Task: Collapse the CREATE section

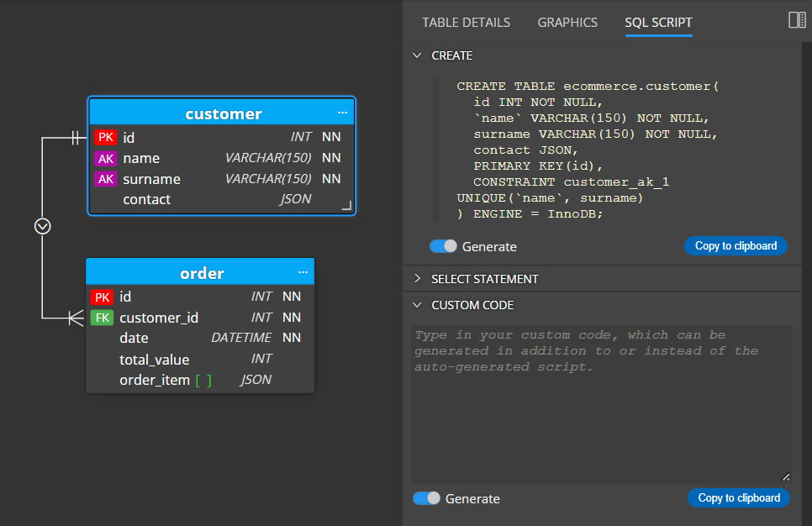Action: pos(418,55)
